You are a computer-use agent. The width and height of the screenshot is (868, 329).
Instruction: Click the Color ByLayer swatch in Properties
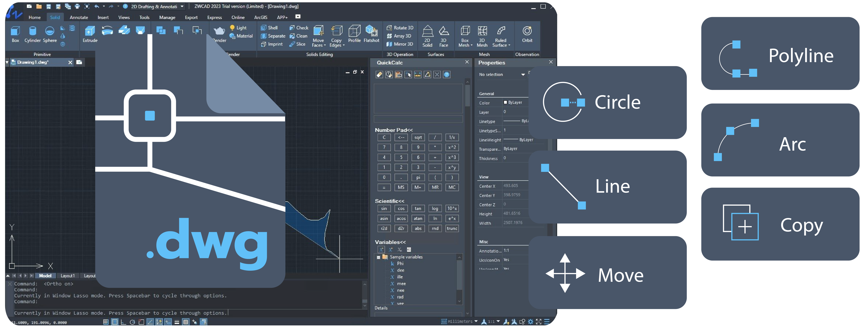[x=505, y=103]
